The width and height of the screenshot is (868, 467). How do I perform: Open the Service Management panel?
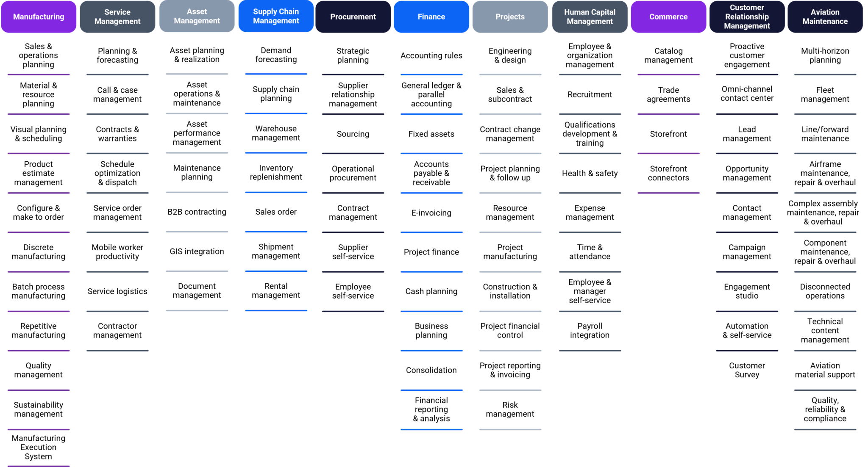coord(118,16)
